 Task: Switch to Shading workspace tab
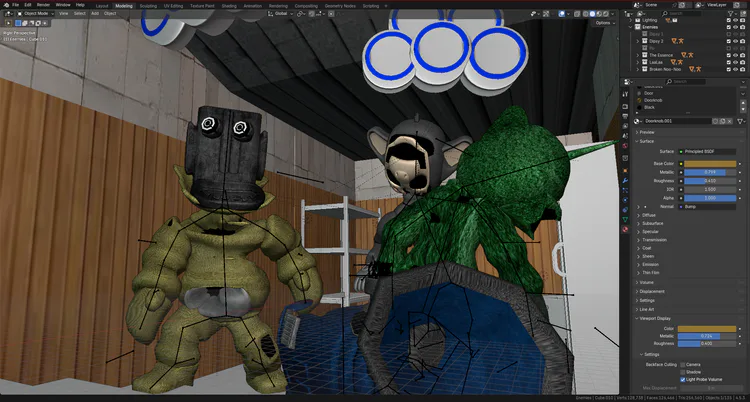tap(229, 6)
